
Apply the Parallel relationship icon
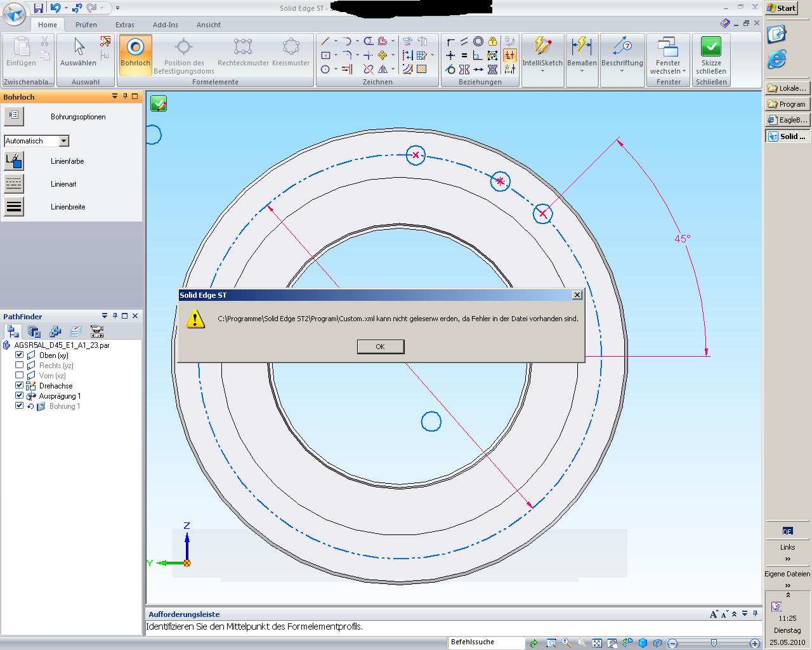click(x=464, y=41)
